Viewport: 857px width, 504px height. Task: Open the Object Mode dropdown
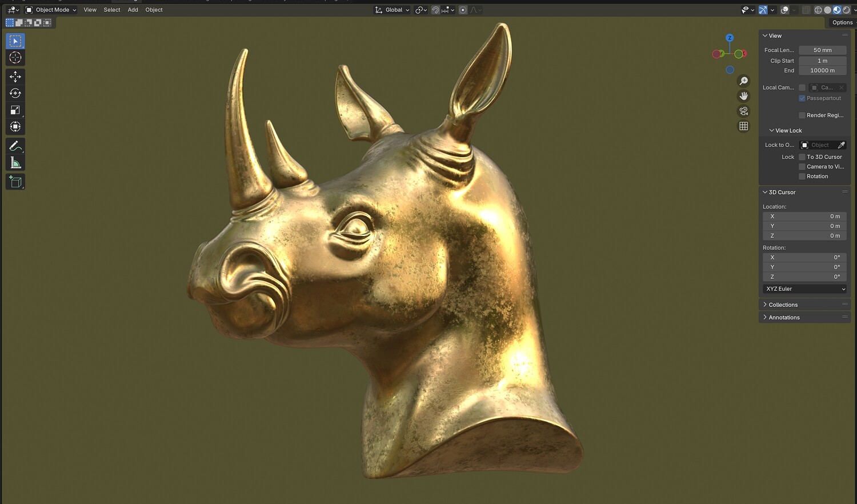[51, 10]
